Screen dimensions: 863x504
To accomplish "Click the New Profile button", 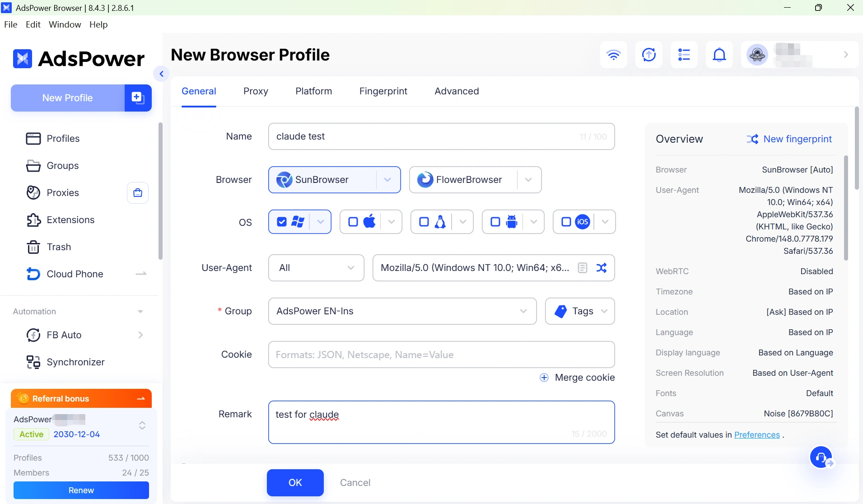I will pyautogui.click(x=68, y=98).
